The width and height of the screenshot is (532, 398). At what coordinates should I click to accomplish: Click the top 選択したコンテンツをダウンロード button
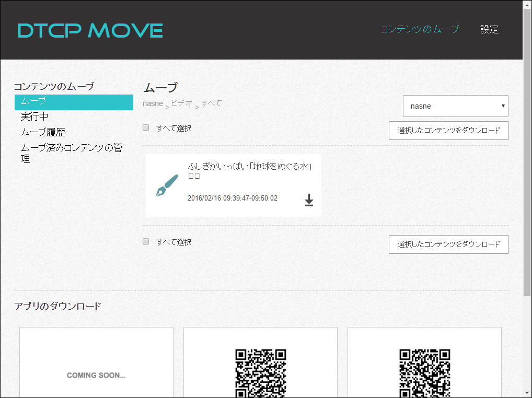pos(448,131)
